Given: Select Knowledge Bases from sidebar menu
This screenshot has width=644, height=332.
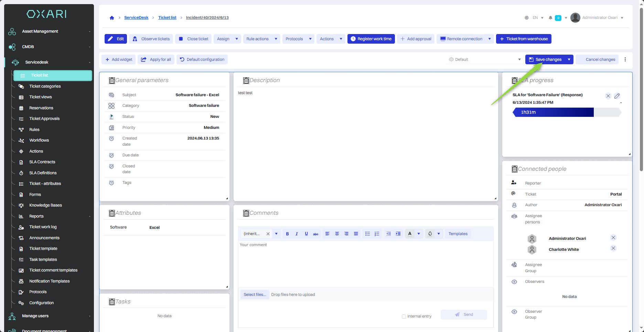Looking at the screenshot, I should (x=45, y=205).
